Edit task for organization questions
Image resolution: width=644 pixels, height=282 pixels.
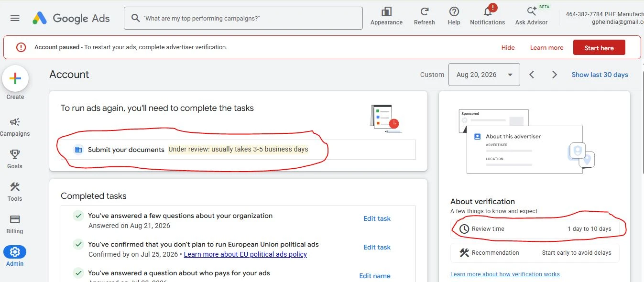coord(377,218)
